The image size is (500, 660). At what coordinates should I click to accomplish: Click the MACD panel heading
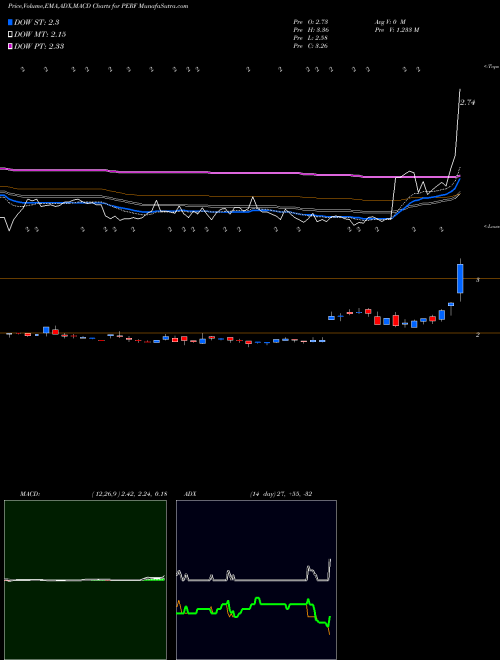point(30,494)
